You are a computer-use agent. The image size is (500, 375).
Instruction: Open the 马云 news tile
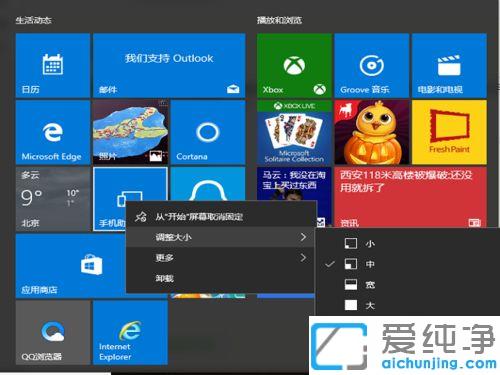coord(294,184)
